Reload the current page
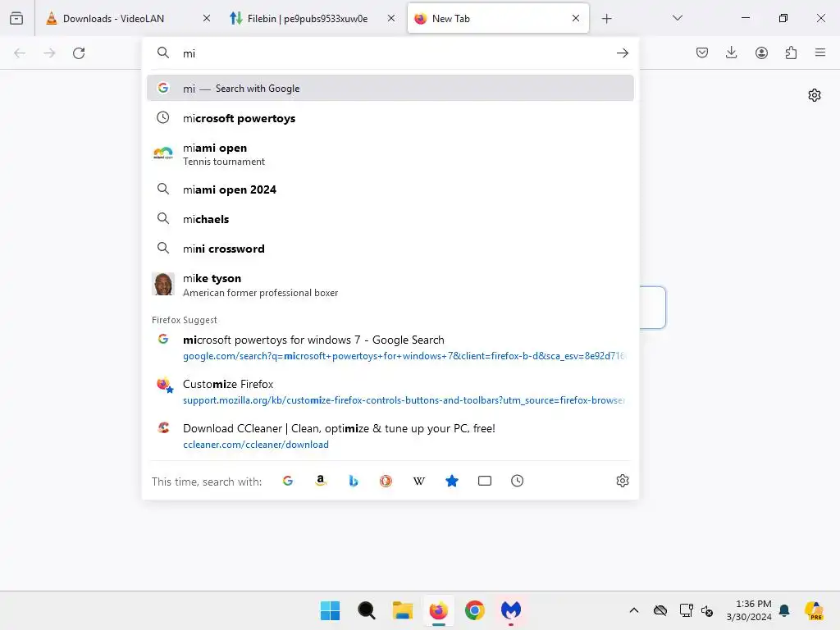Screen dimensions: 840x630 [x=79, y=53]
